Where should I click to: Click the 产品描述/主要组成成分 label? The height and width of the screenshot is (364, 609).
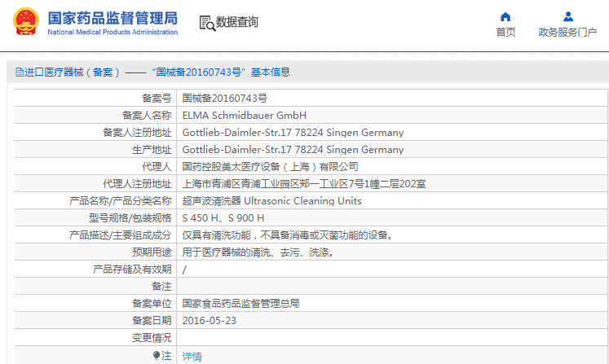click(121, 235)
